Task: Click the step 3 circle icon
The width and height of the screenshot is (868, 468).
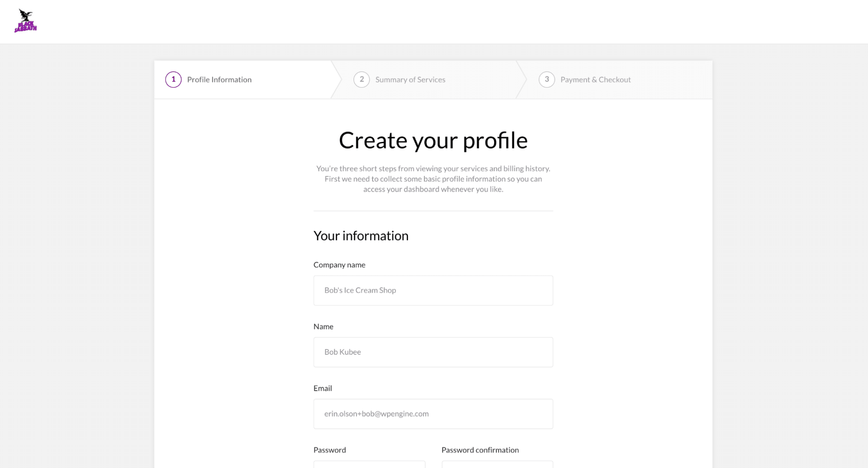Action: [x=547, y=79]
